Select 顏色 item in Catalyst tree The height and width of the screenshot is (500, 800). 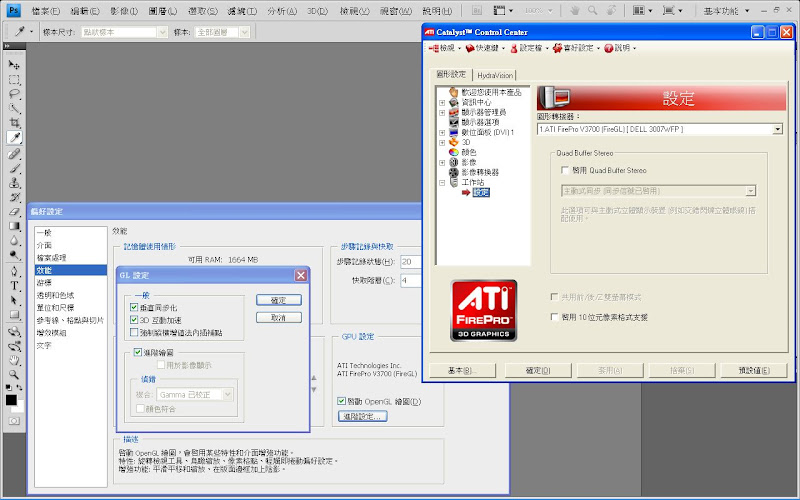pos(468,152)
